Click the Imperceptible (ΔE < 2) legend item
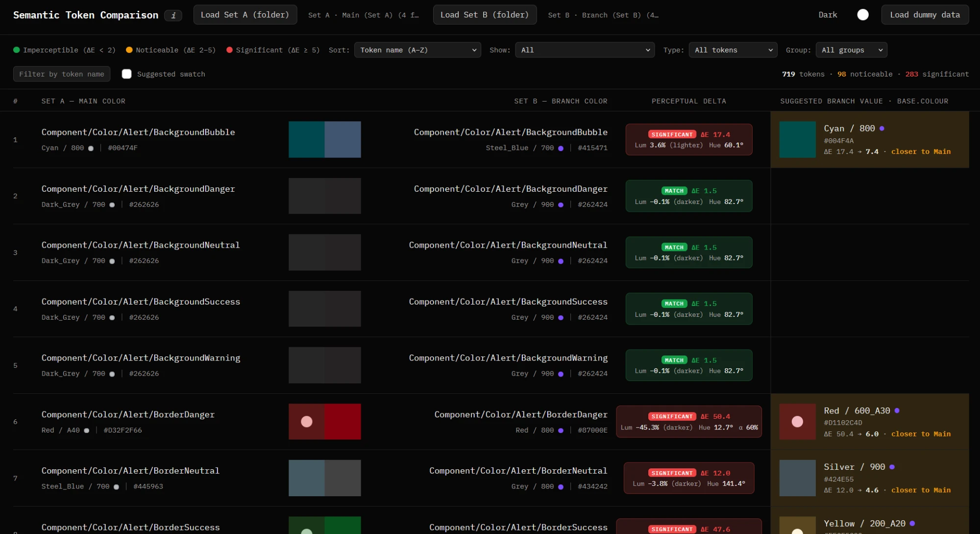 pyautogui.click(x=64, y=50)
